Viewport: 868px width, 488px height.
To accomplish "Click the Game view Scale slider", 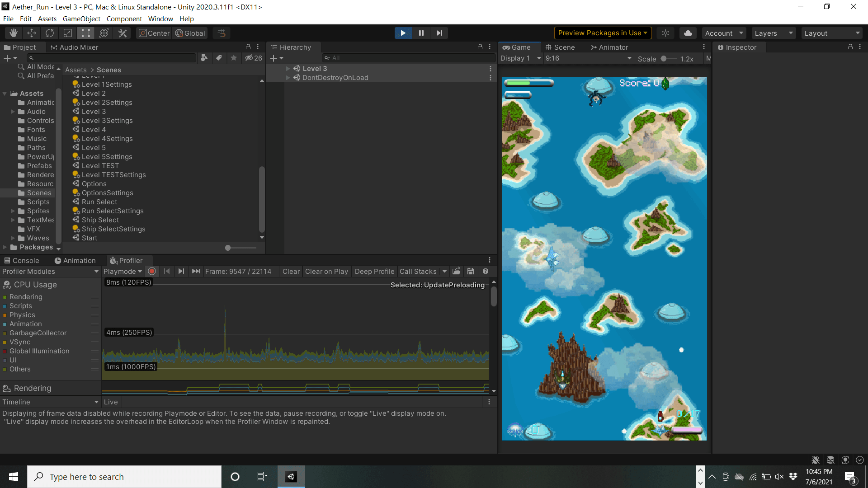I will [x=664, y=59].
